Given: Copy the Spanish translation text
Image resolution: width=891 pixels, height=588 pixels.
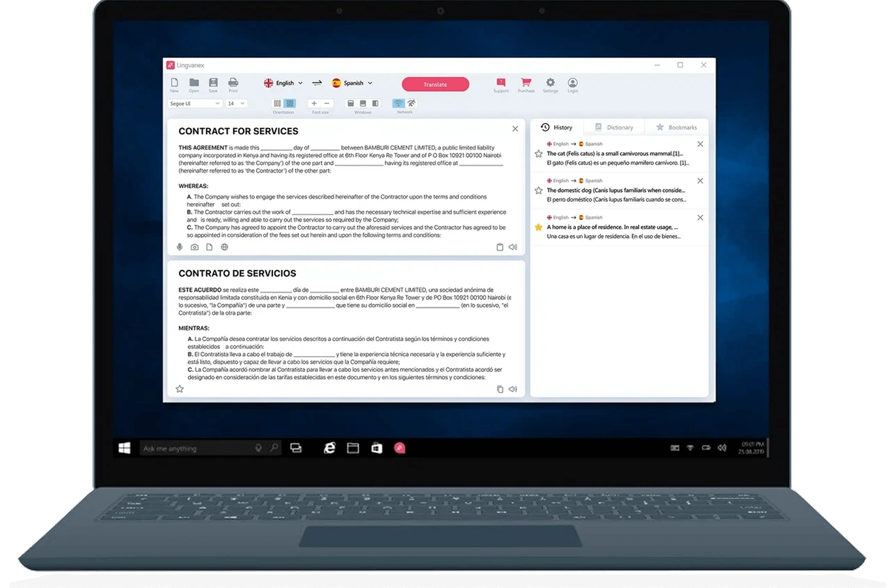Looking at the screenshot, I should 500,389.
